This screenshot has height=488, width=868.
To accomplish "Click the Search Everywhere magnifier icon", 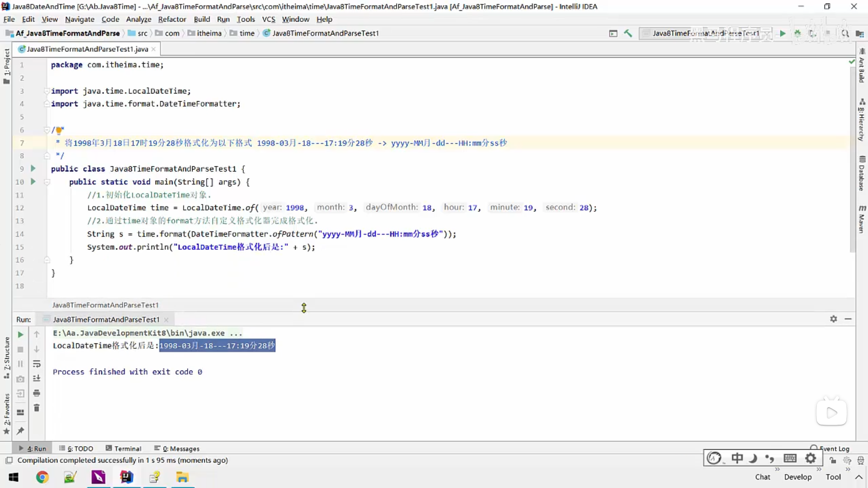I will pyautogui.click(x=845, y=33).
